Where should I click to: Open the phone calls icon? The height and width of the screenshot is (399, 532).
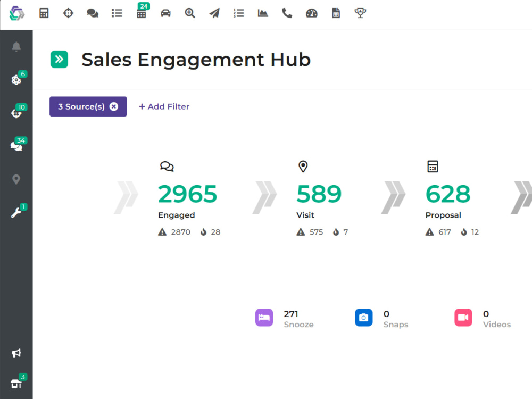[287, 13]
